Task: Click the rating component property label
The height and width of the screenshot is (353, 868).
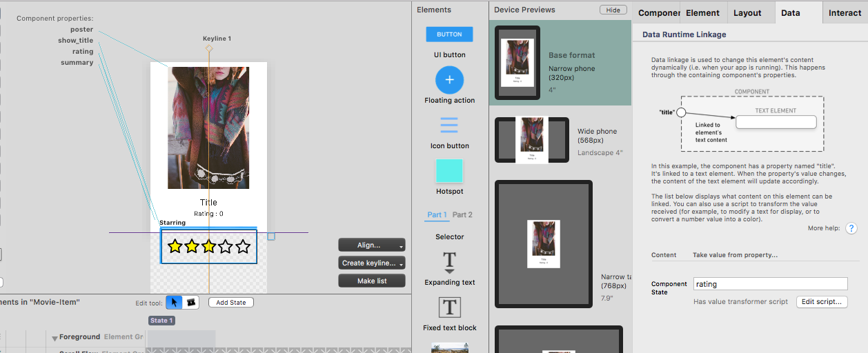Action: click(83, 52)
